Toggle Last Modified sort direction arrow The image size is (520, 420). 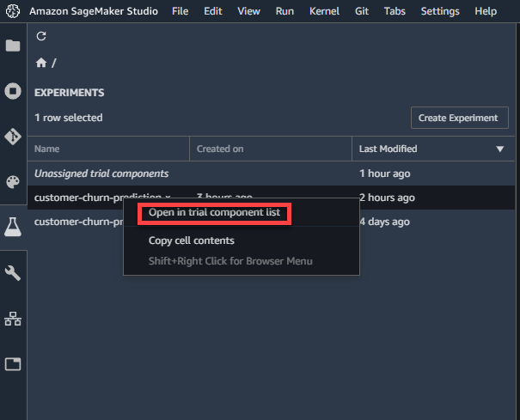click(499, 149)
